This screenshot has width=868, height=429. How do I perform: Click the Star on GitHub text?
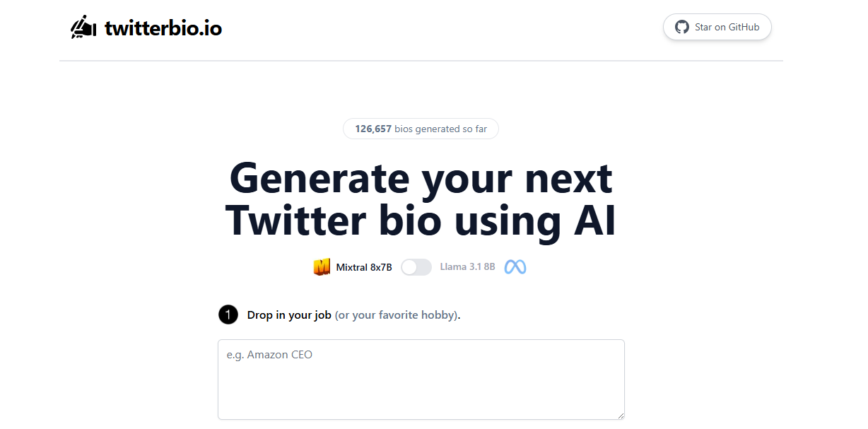tap(727, 27)
